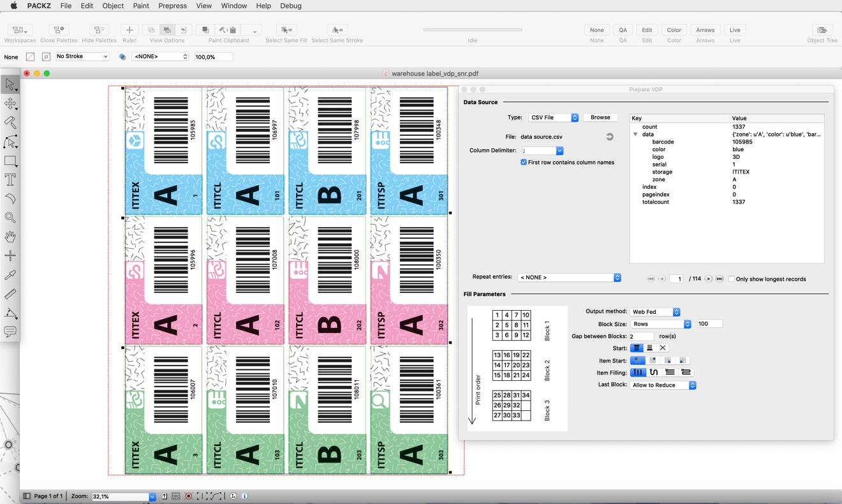The width and height of the screenshot is (842, 504).
Task: Select the move/transform tool
Action: tap(10, 103)
